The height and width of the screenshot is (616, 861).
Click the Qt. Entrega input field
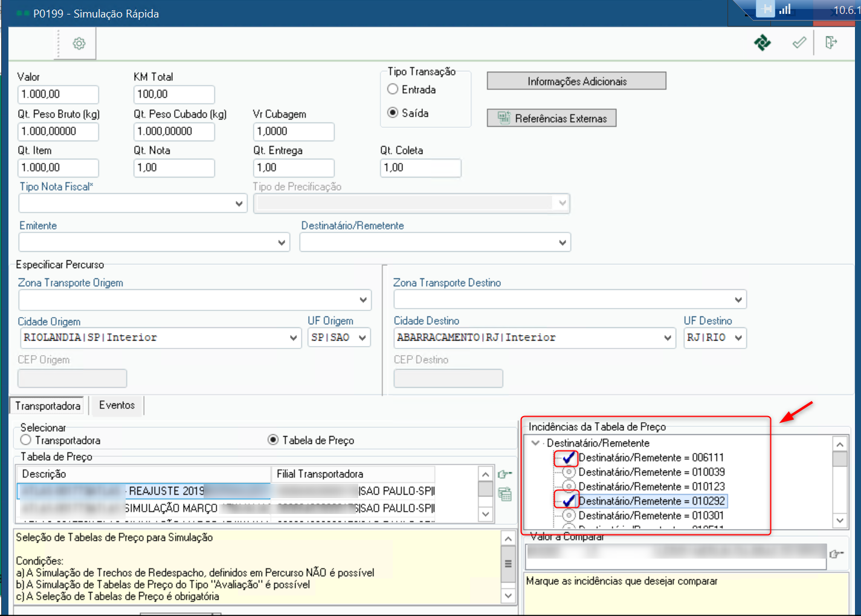[x=294, y=167]
